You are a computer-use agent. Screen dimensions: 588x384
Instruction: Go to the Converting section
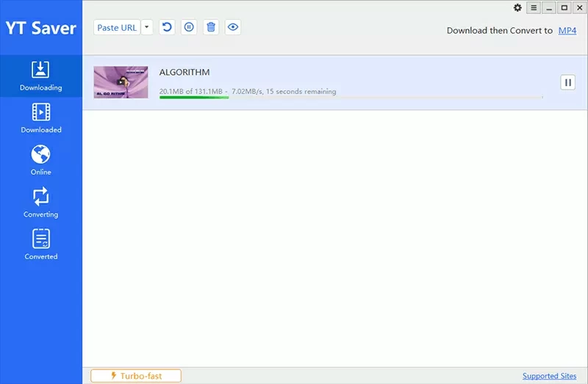click(x=41, y=203)
